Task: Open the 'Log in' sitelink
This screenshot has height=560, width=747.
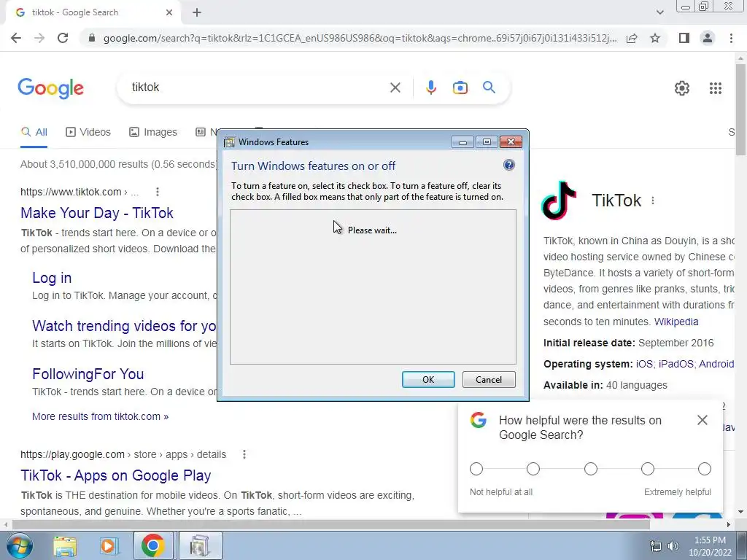Action: 52,278
